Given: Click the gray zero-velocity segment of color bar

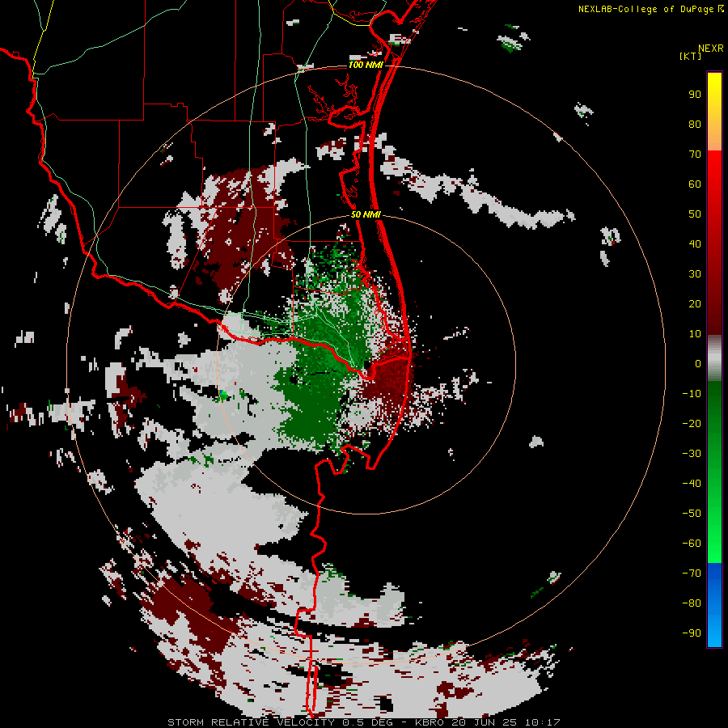Looking at the screenshot, I should (714, 358).
